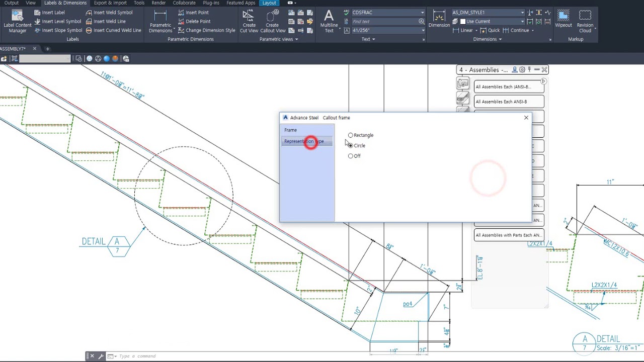
Task: Click Delete Point in Parametric Dimensions
Action: (194, 22)
